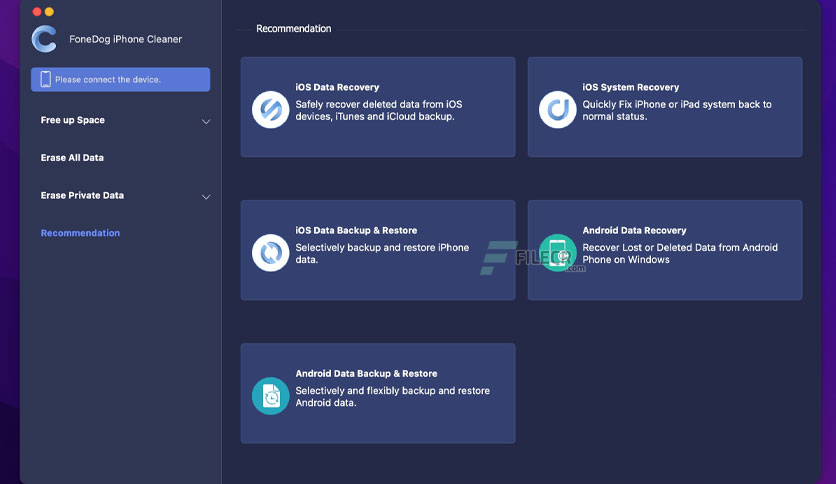The width and height of the screenshot is (836, 484).
Task: Click the iOS System Recovery round icon
Action: (557, 110)
